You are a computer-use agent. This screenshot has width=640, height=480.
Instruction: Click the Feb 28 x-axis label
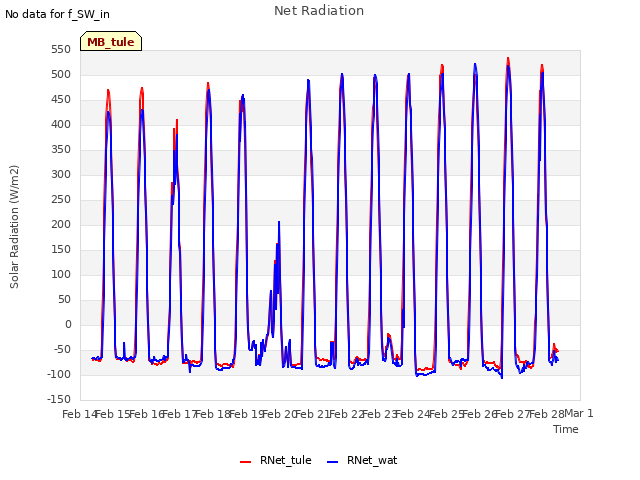click(547, 414)
